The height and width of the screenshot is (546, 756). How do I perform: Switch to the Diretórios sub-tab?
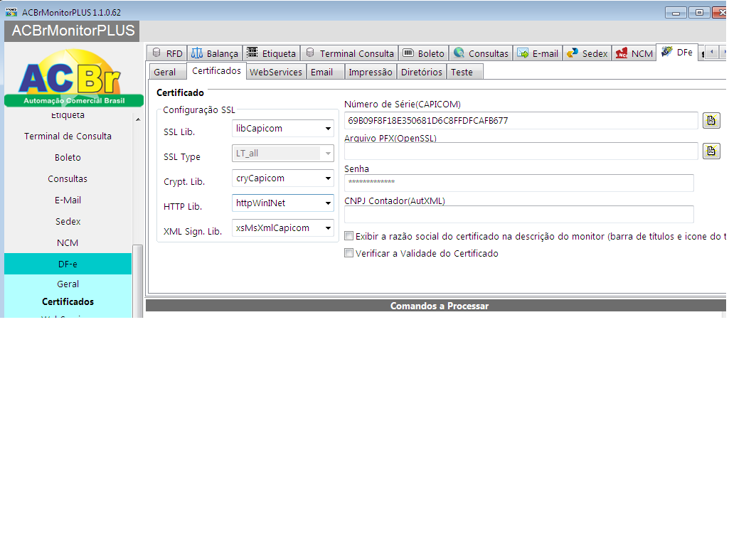point(422,72)
